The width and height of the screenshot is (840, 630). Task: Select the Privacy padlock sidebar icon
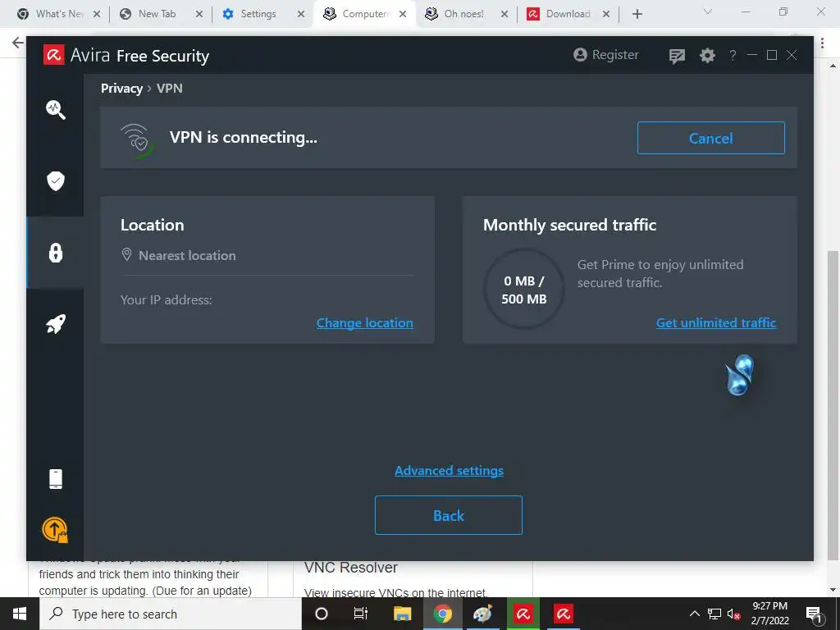click(x=56, y=253)
